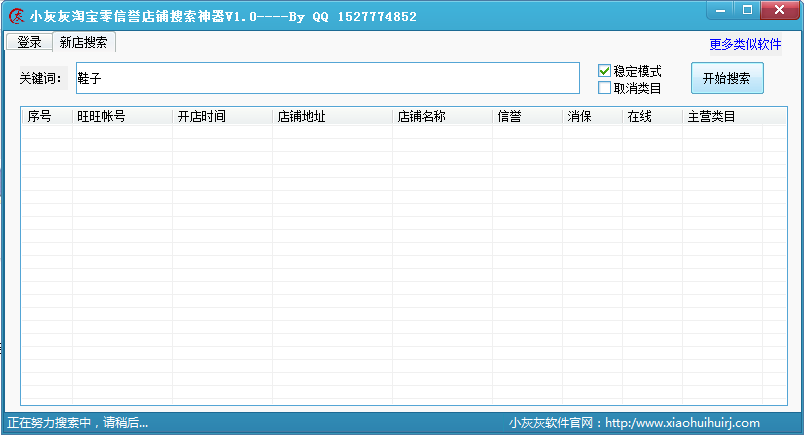This screenshot has width=804, height=435.
Task: Click the 店铺地址 column header
Action: 332,116
